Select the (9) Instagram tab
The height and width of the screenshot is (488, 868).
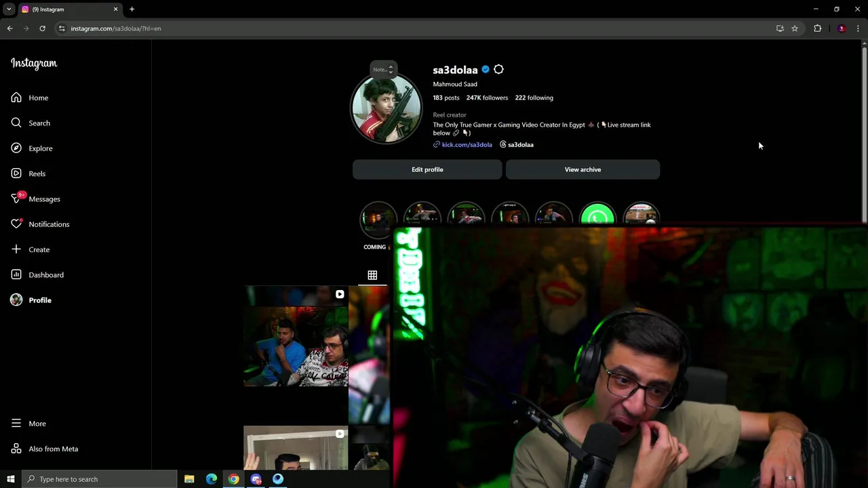(69, 9)
